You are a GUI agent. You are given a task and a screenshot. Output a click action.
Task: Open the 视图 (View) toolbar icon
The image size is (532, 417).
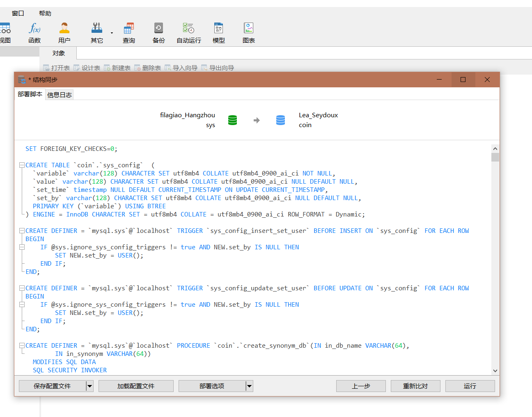pos(5,33)
